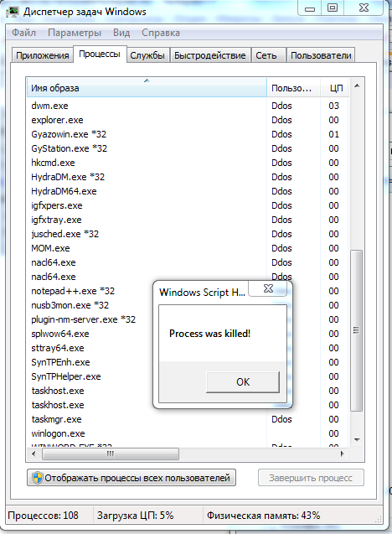The image size is (392, 534).
Task: Select the SynTPEnh.exe process
Action: tap(60, 363)
